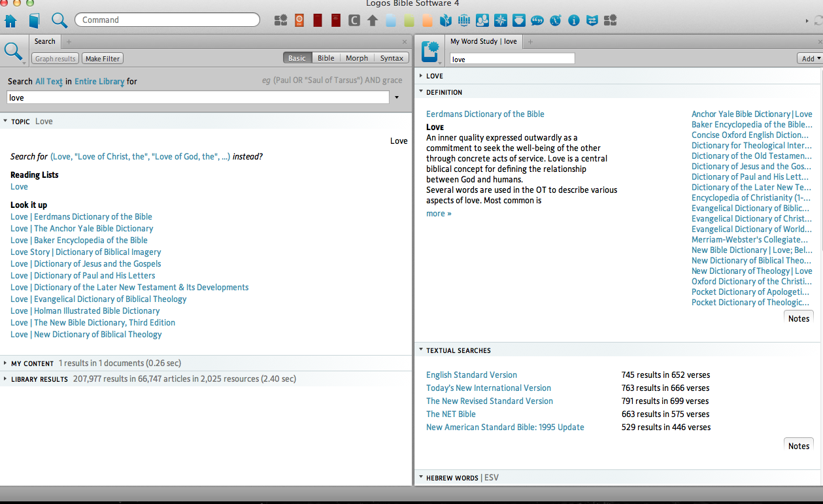Image resolution: width=823 pixels, height=504 pixels.
Task: Go to the Home page icon
Action: pos(10,20)
